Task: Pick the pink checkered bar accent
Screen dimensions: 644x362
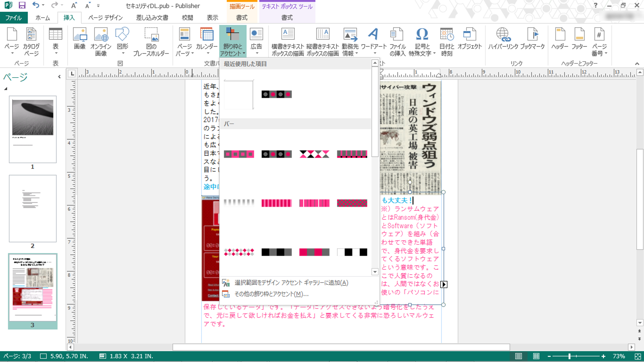Action: 352,203
